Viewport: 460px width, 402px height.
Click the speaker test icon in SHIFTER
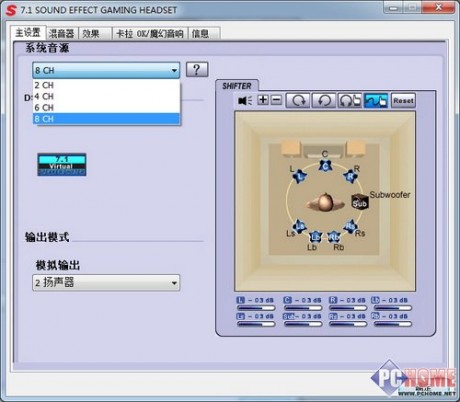tap(245, 100)
